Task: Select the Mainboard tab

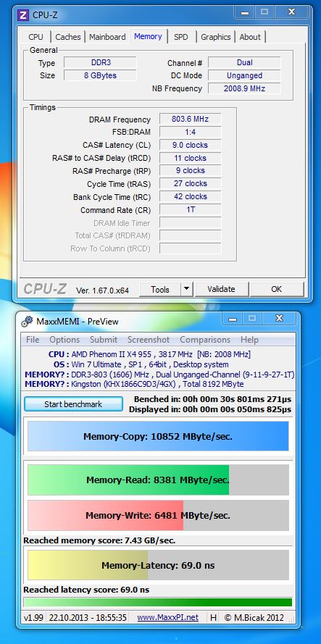Action: pos(107,37)
